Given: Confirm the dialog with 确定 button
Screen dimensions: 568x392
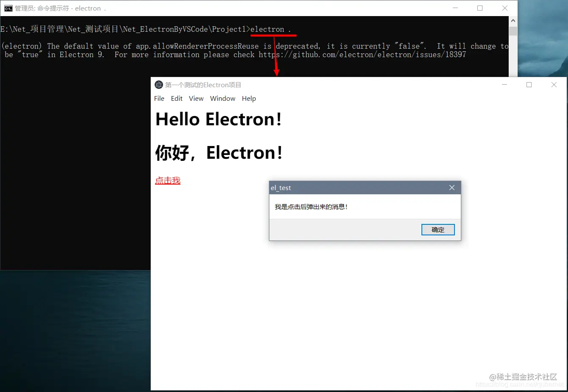Looking at the screenshot, I should (438, 229).
